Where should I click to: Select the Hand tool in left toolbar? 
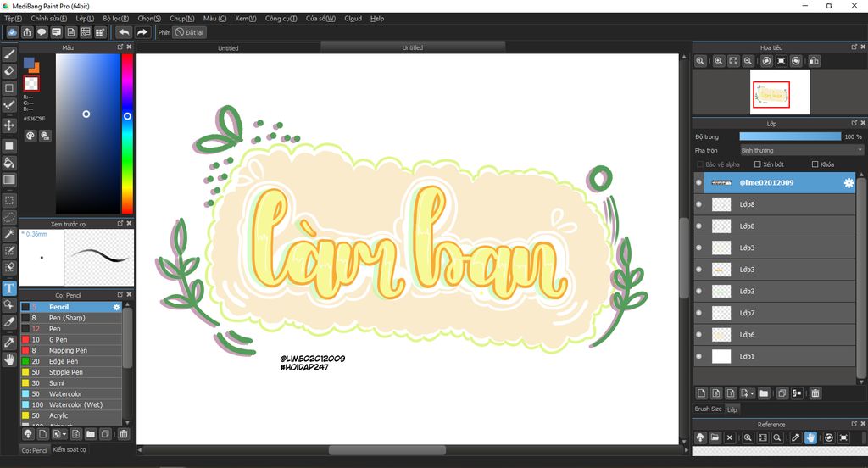click(9, 359)
